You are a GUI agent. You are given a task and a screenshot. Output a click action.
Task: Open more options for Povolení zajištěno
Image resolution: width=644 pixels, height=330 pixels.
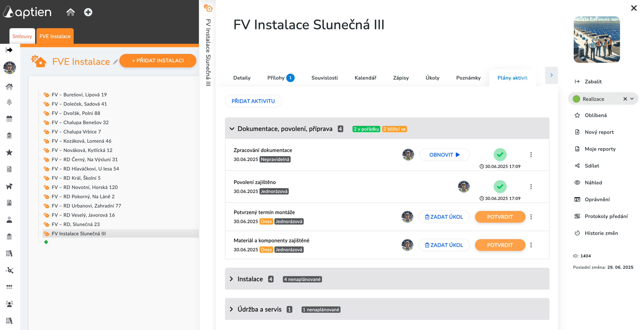531,187
